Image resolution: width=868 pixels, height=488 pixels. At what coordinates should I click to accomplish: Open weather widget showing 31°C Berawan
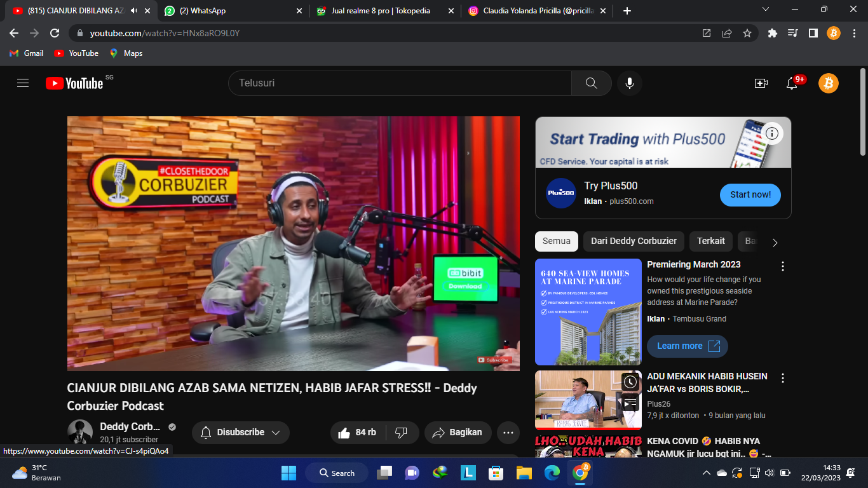pos(37,473)
